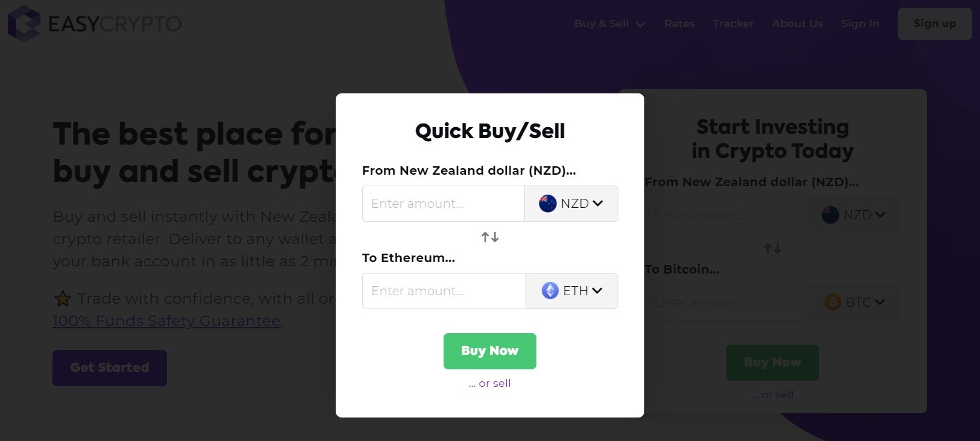980x441 pixels.
Task: Open the ETH coin selector dropdown
Action: pyautogui.click(x=572, y=291)
